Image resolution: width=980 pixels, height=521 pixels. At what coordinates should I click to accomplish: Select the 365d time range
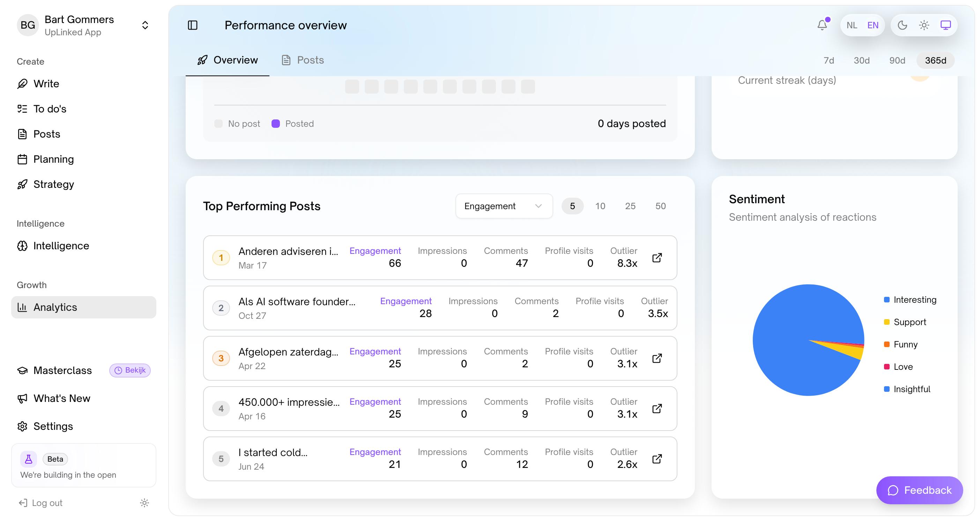[x=935, y=60]
